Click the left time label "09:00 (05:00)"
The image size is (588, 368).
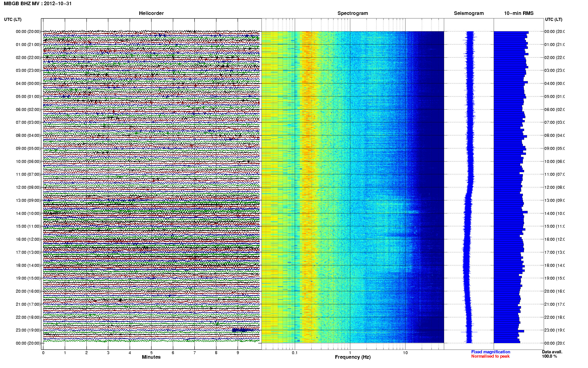click(28, 148)
